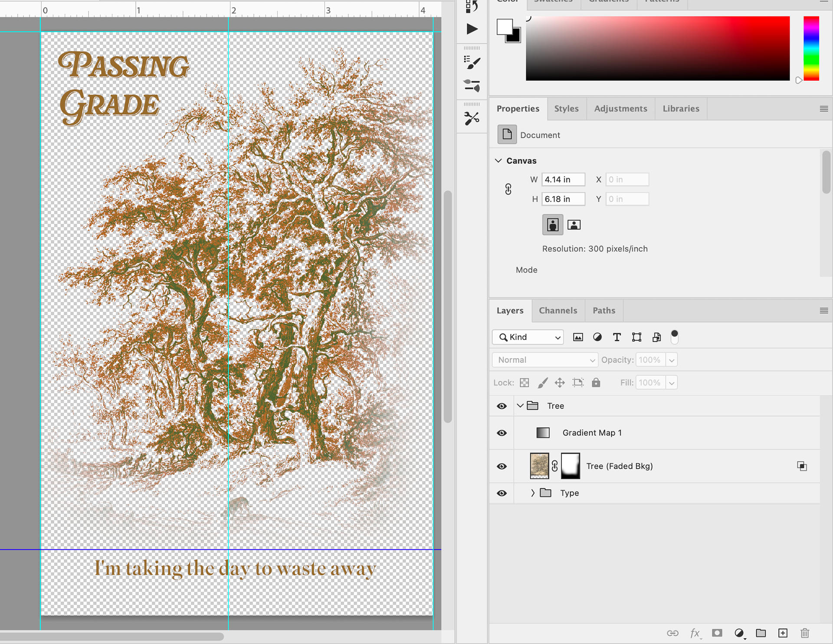Toggle visibility of Type group

point(502,493)
